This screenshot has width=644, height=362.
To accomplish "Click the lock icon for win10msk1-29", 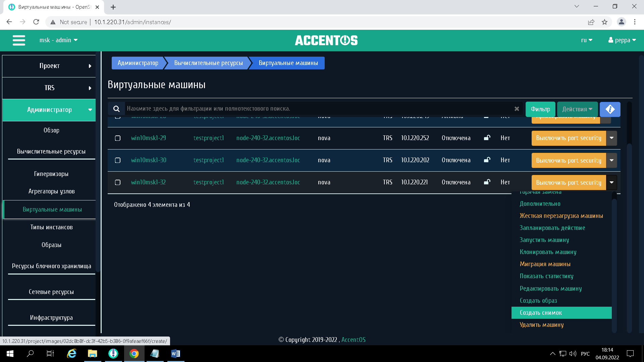I will pos(487,138).
